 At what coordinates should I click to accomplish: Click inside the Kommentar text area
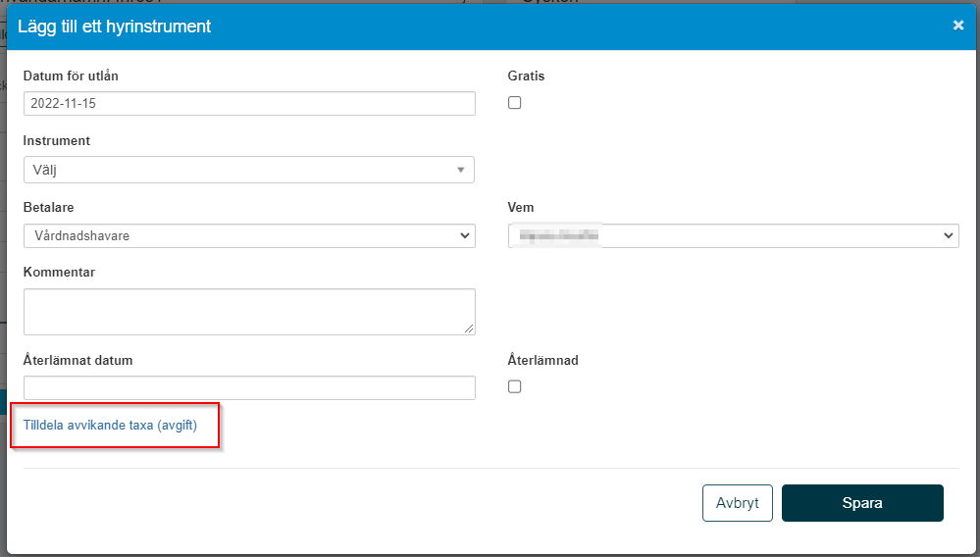249,312
